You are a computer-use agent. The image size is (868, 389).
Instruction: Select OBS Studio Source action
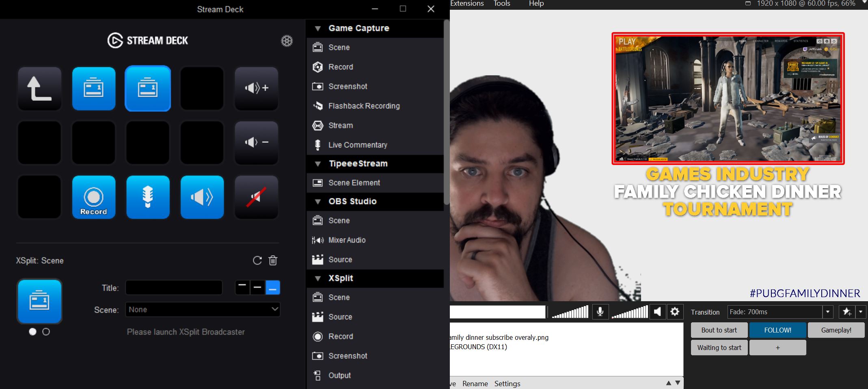click(375, 260)
